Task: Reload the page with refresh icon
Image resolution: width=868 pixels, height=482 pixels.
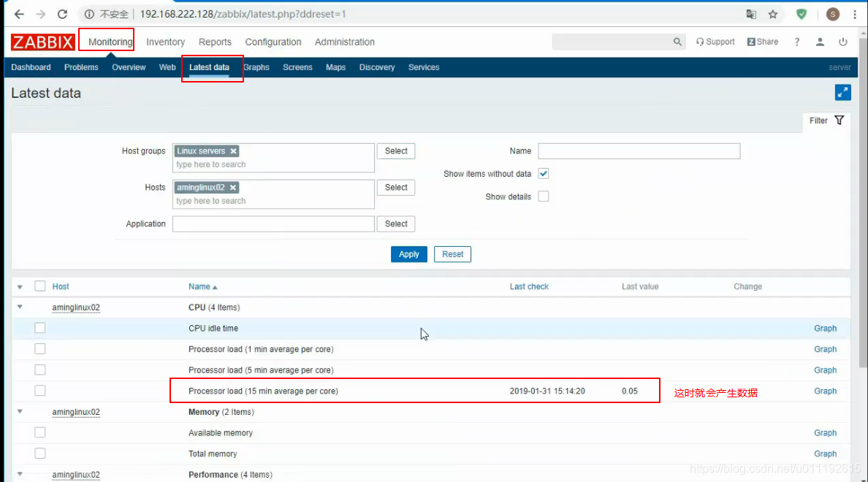Action: coord(63,15)
